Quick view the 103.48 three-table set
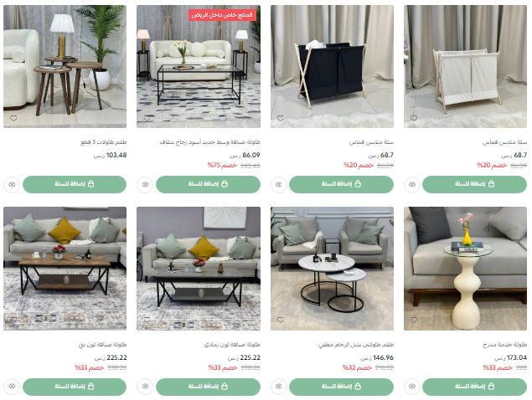The width and height of the screenshot is (532, 400). point(12,185)
